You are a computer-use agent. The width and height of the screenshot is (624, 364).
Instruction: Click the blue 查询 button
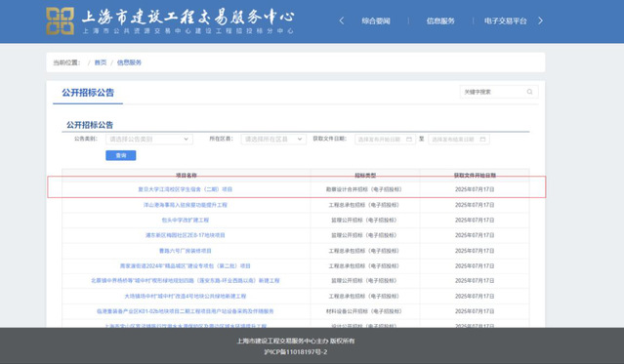121,155
